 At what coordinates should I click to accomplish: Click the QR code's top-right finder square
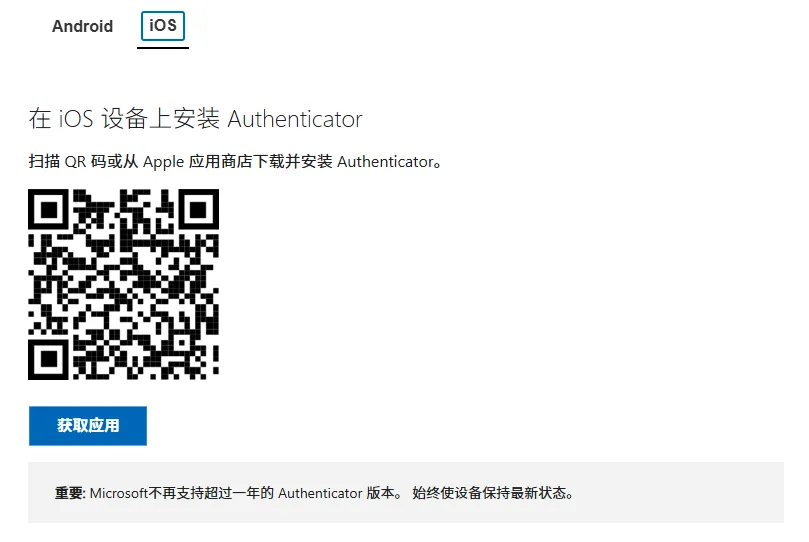point(199,209)
